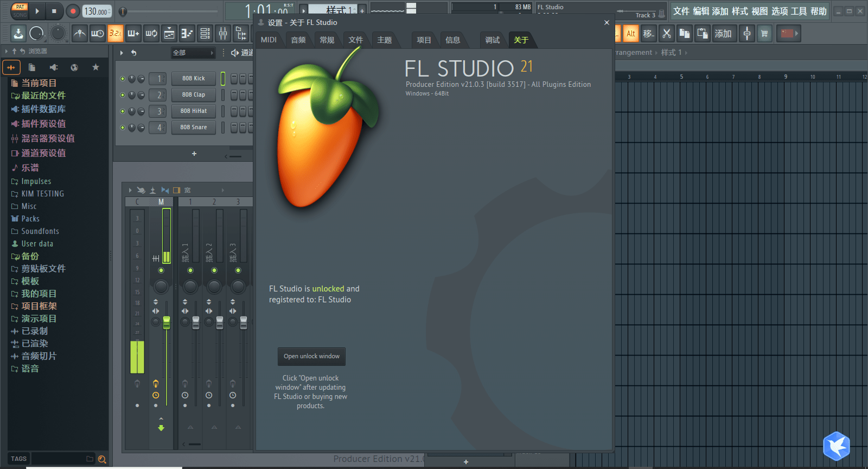Screen dimensions: 868x469
Task: Click the undo arrow in channel rack header
Action: pos(133,53)
